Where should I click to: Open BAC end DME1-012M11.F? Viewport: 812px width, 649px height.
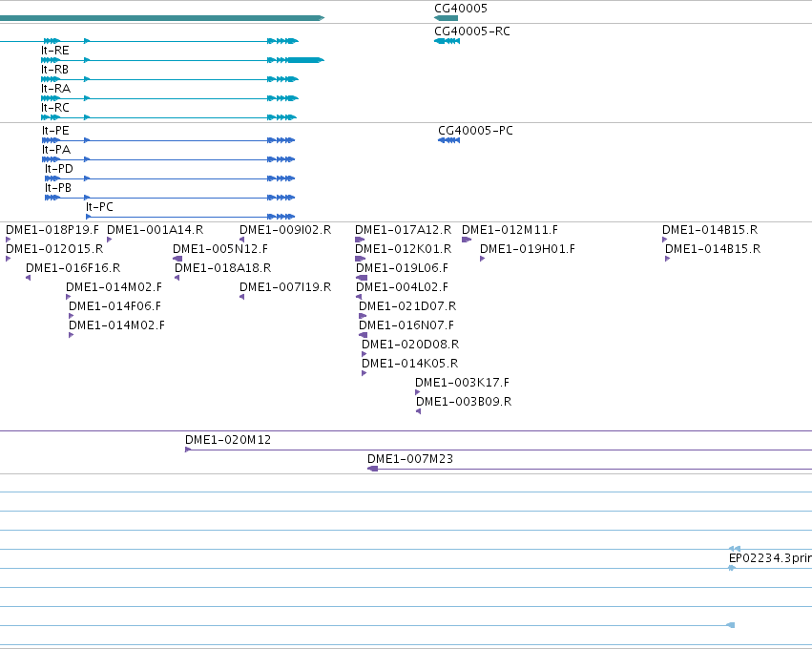coord(510,230)
